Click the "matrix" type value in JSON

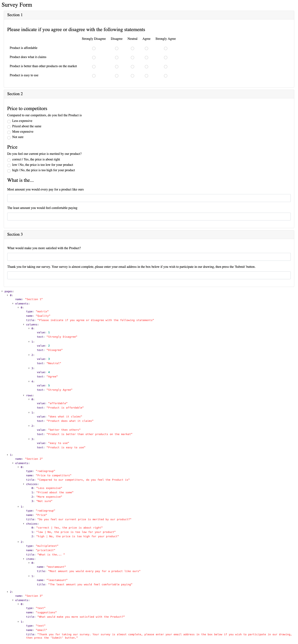[42, 312]
